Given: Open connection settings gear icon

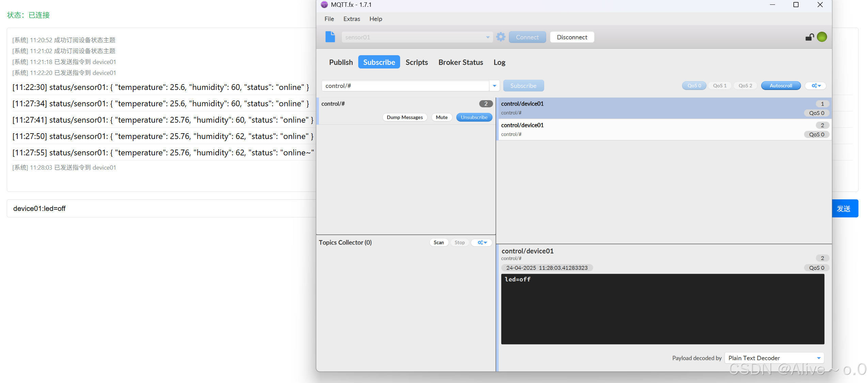Looking at the screenshot, I should coord(501,37).
